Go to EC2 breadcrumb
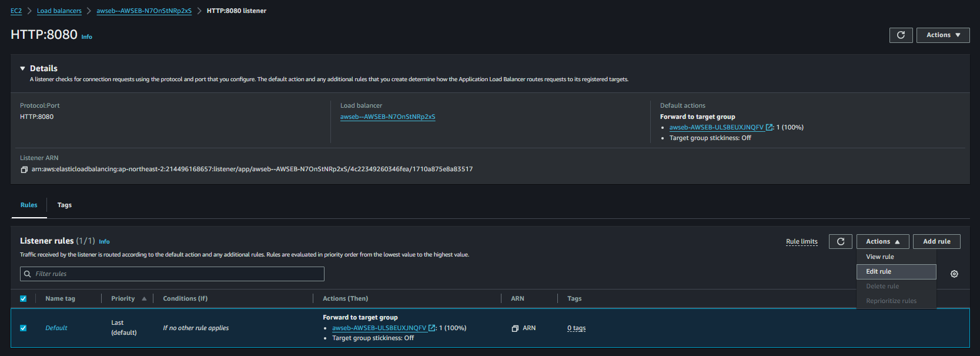Viewport: 980px width, 356px height. tap(16, 11)
